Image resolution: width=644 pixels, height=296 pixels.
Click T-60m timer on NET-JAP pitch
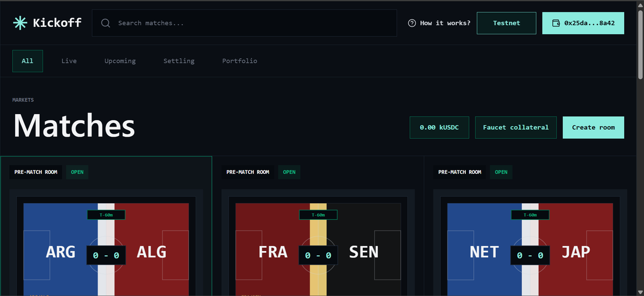point(530,214)
